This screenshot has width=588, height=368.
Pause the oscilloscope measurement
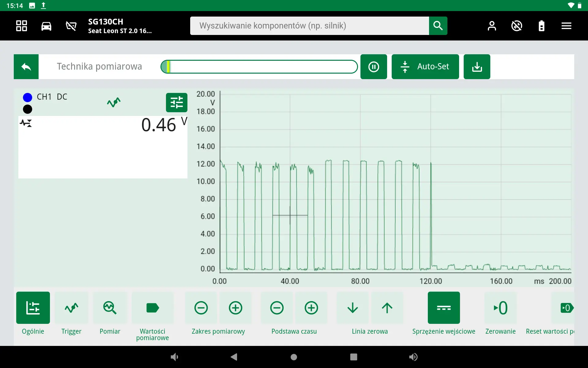(374, 67)
